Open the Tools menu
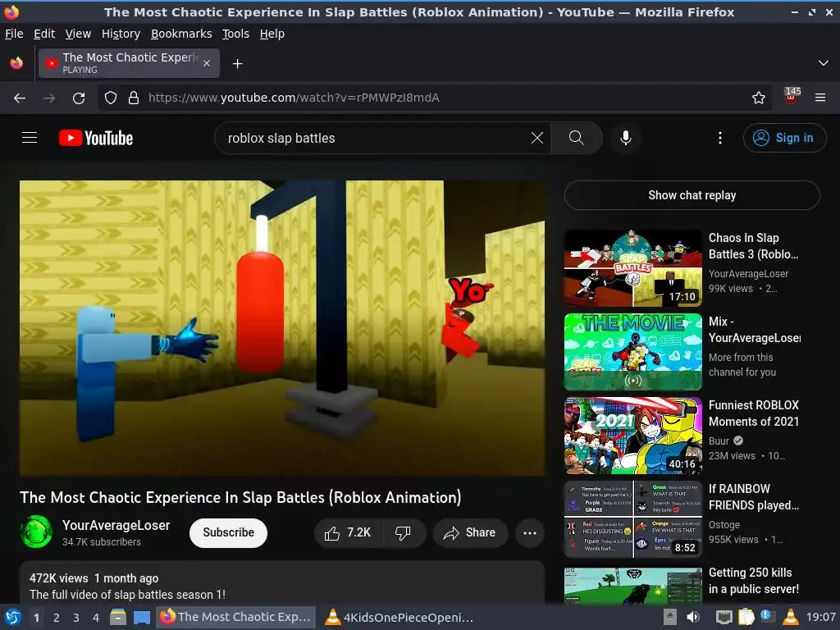 (x=235, y=34)
